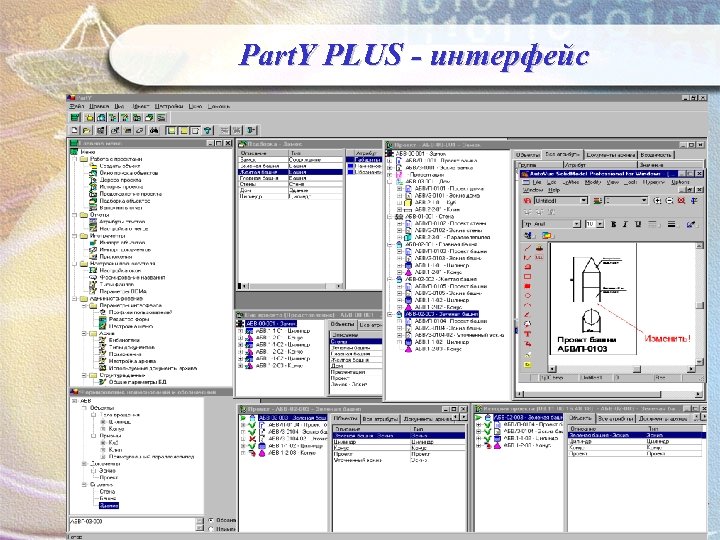Toggle expander beside АБВ-01-001 - Стена
The image size is (720, 540).
[x=389, y=216]
